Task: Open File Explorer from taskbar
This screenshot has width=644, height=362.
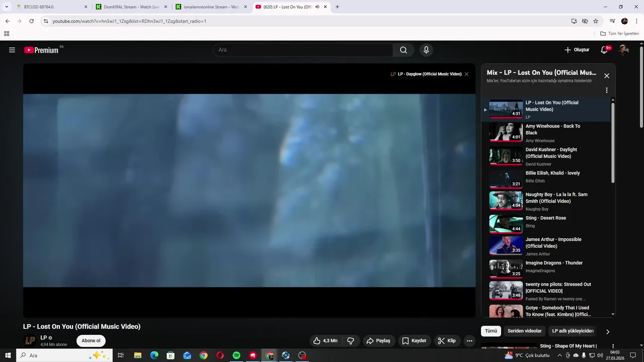Action: (x=137, y=355)
